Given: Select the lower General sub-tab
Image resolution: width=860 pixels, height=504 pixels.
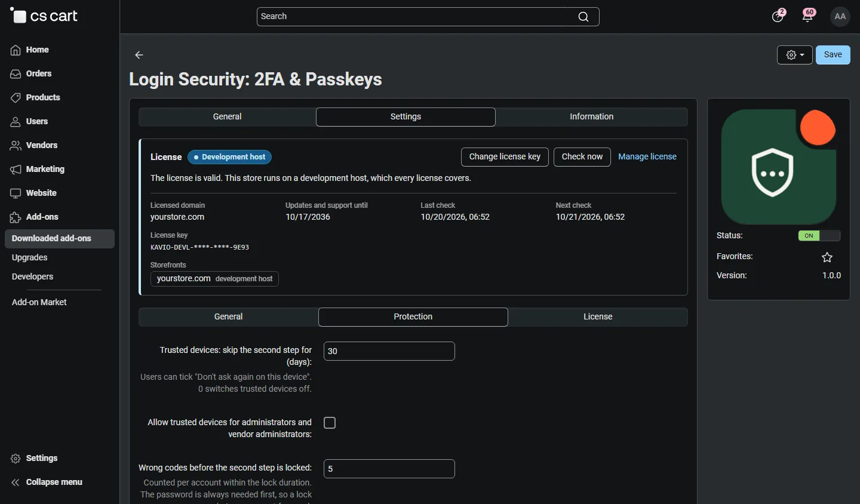Looking at the screenshot, I should click(229, 317).
